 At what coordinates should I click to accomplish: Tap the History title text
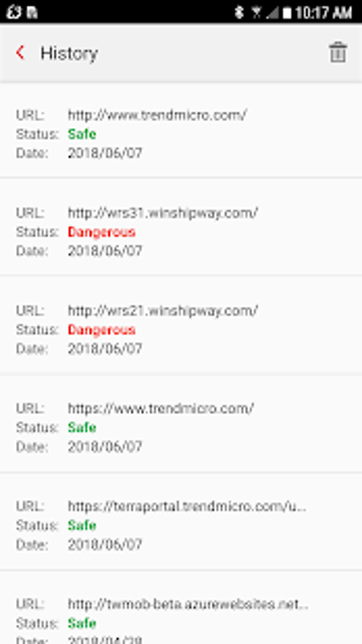pos(69,54)
